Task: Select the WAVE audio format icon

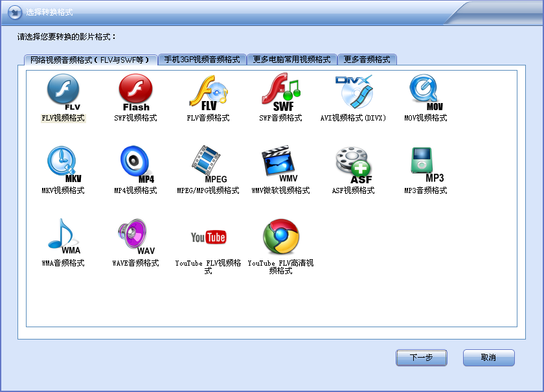Action: pos(135,237)
